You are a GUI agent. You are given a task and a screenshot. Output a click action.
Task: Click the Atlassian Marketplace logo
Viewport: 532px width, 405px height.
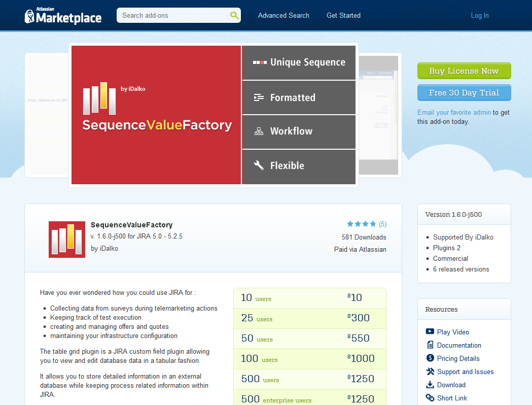pyautogui.click(x=63, y=16)
